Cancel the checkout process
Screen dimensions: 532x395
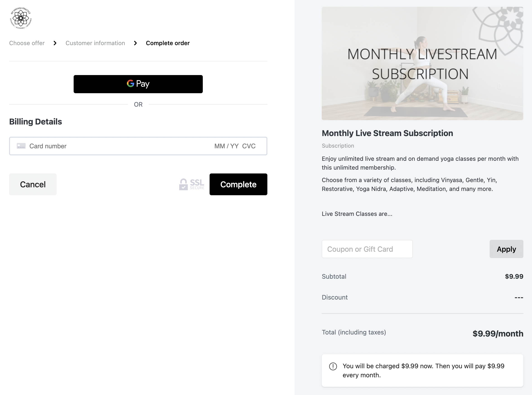pyautogui.click(x=33, y=184)
